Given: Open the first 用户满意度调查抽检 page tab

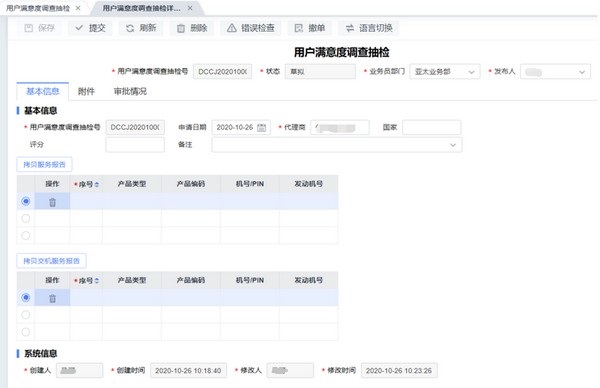Looking at the screenshot, I should 38,8.
